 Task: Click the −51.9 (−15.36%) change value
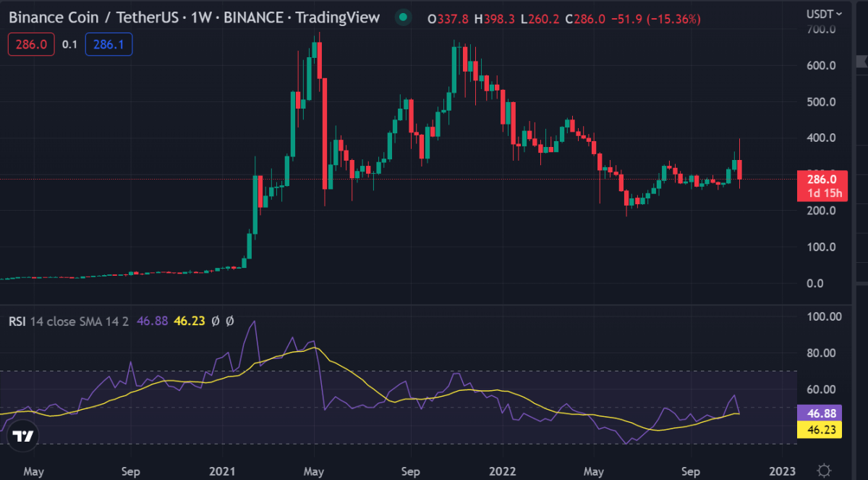(657, 20)
